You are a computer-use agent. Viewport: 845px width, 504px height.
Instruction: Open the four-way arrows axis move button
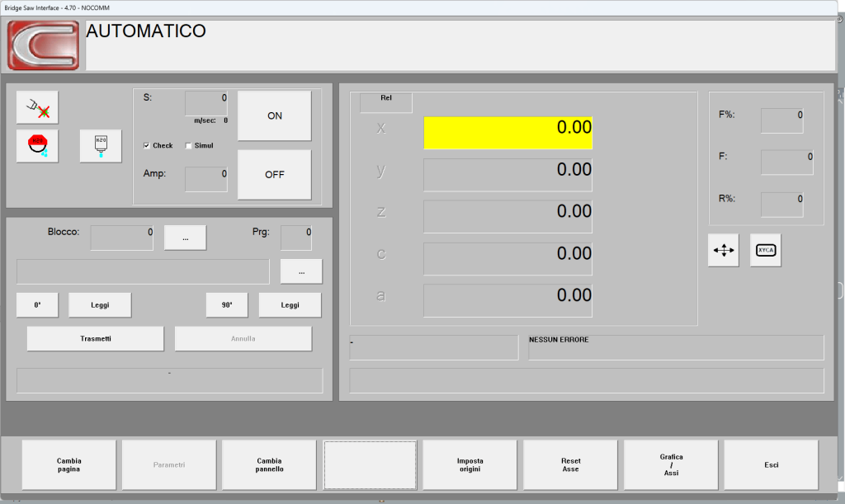[x=723, y=250]
